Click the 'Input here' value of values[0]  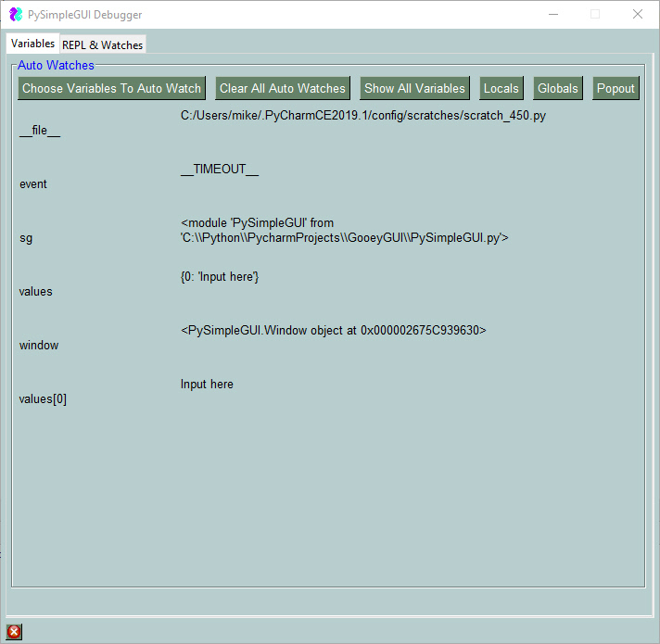207,384
